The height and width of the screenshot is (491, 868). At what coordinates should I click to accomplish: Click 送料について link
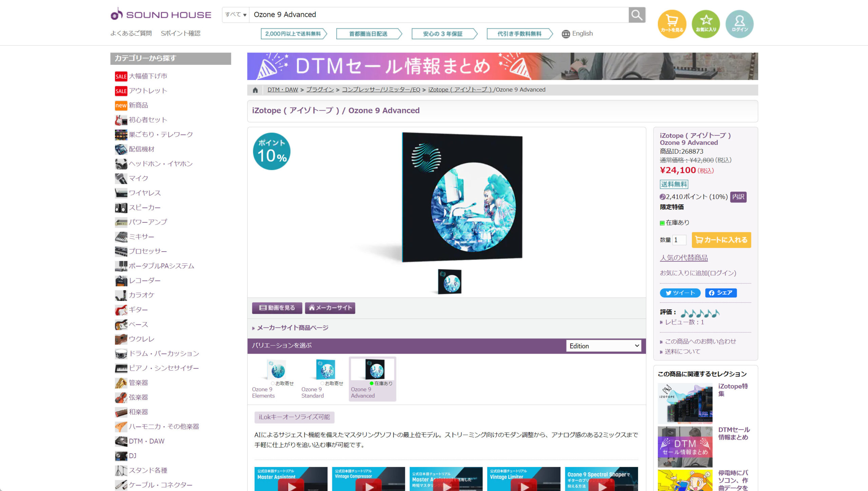click(683, 352)
